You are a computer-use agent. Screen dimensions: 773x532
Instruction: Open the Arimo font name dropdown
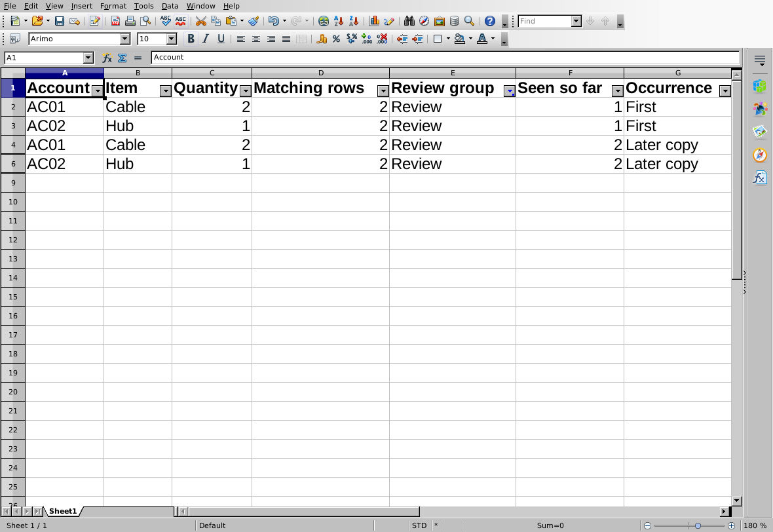point(125,39)
